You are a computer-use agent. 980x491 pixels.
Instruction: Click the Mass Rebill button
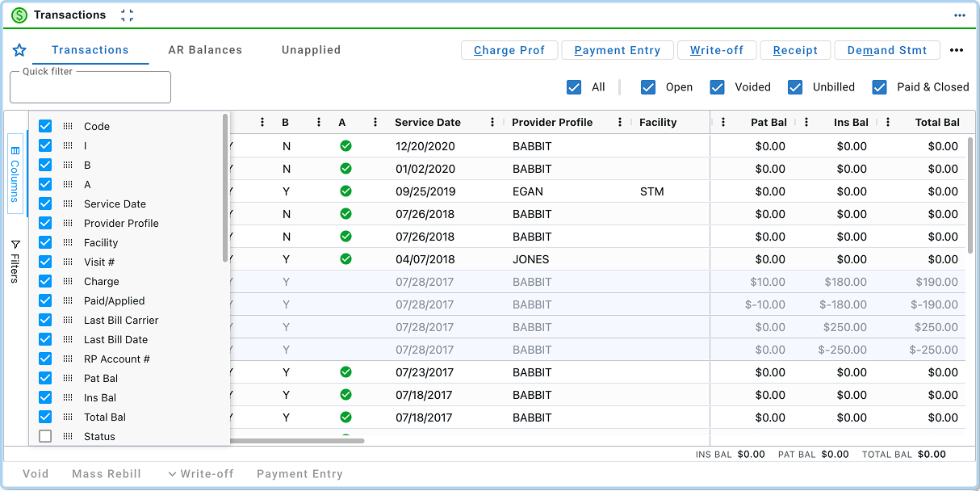(107, 474)
